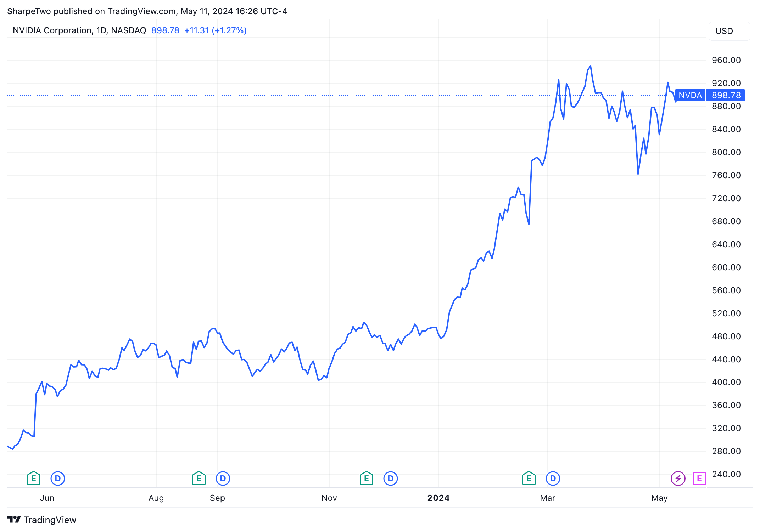Click the NVDA price label tag
Image resolution: width=760 pixels, height=532 pixels.
point(690,95)
